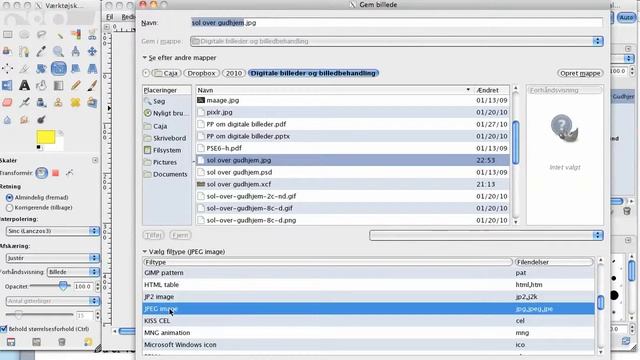
Task: Toggle 'Behold størrelsesforhold' checkbox
Action: coord(4,329)
